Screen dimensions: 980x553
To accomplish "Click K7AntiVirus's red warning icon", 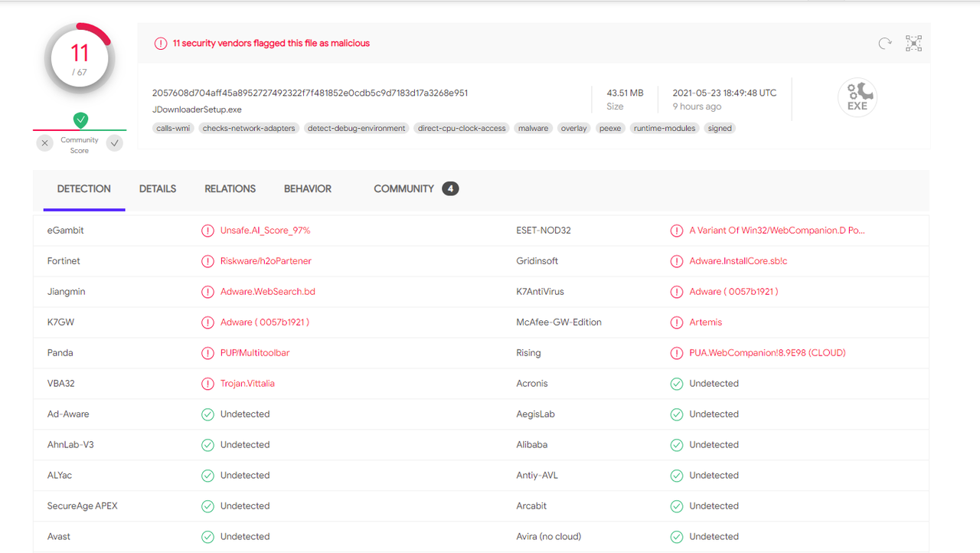I will [677, 292].
